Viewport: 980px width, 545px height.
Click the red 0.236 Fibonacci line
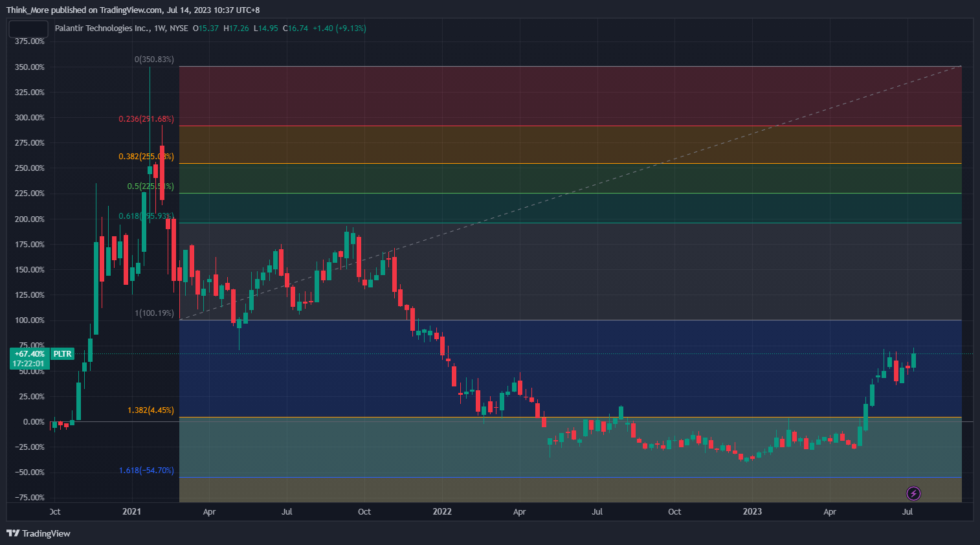(x=570, y=126)
